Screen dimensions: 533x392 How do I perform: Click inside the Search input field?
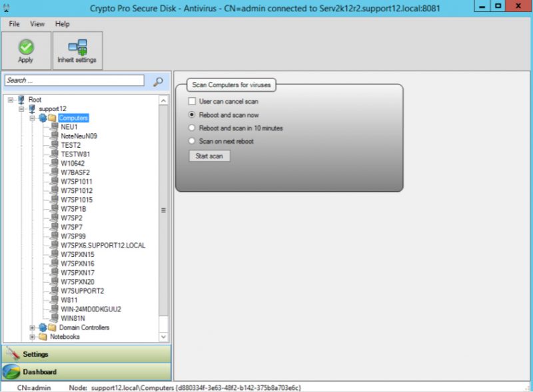(73, 80)
